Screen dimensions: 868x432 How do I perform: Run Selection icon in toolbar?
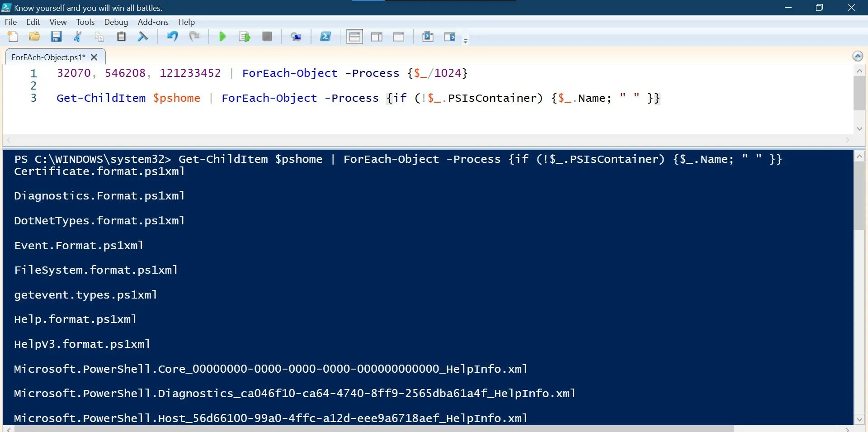pyautogui.click(x=245, y=37)
